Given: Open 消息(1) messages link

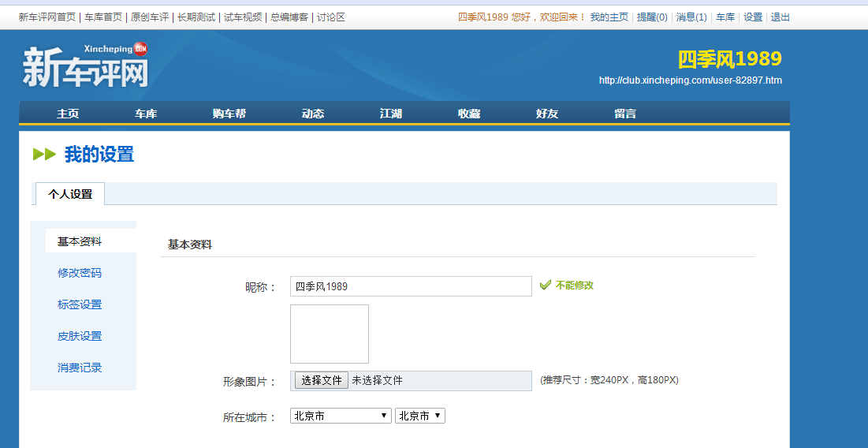Looking at the screenshot, I should [691, 17].
